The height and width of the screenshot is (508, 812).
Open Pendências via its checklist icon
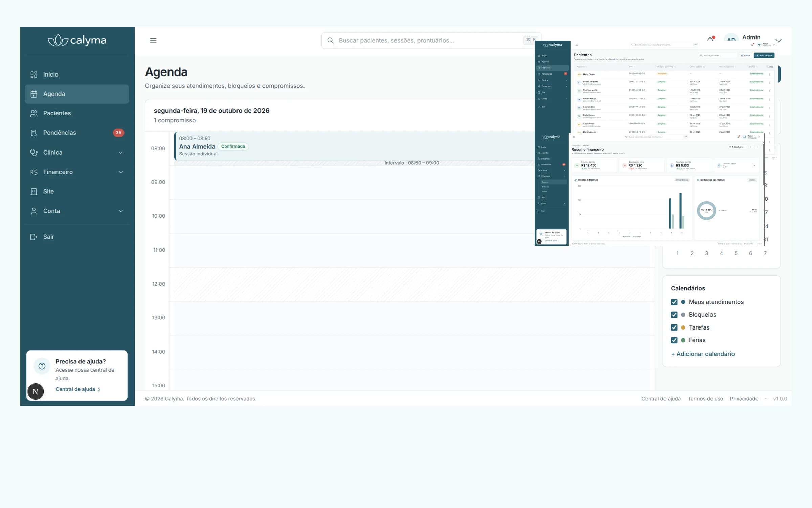34,133
